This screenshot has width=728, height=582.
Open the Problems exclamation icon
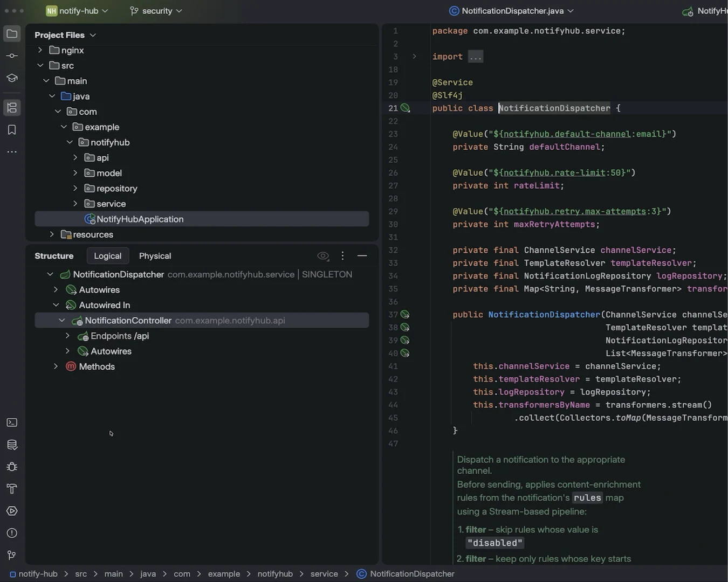(x=12, y=533)
